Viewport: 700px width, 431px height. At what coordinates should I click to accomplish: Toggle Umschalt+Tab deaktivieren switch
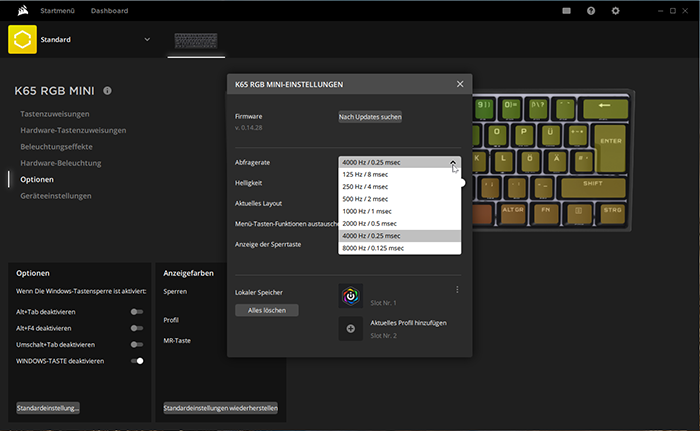click(x=137, y=344)
